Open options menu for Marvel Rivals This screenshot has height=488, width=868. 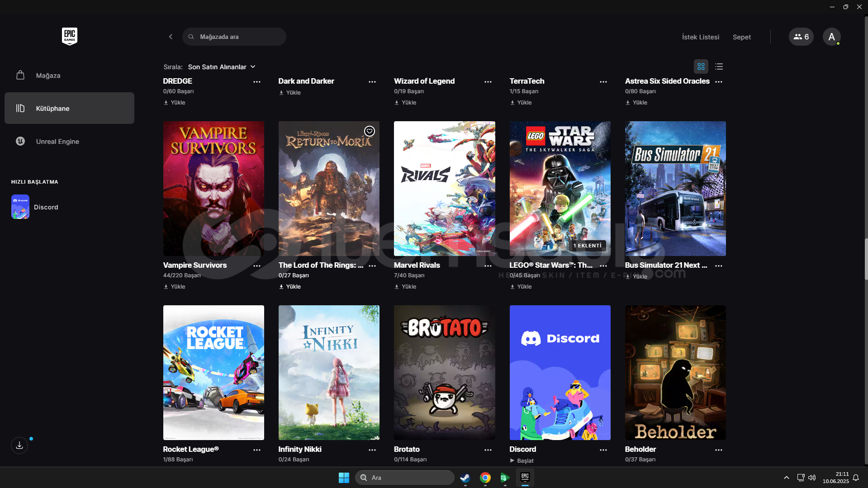tap(488, 266)
